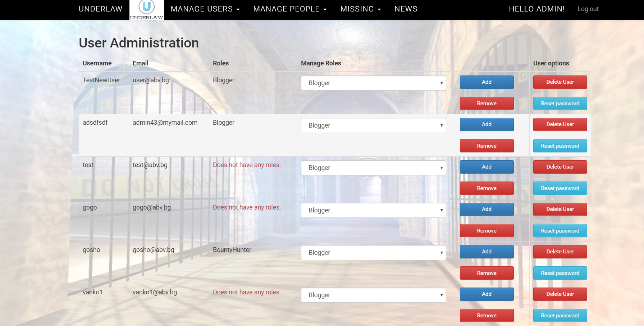The width and height of the screenshot is (644, 326).
Task: Click the Roles column header
Action: (221, 63)
